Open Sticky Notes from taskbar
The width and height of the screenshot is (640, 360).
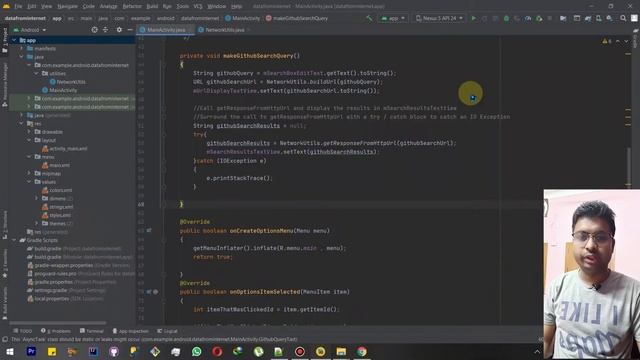(x=52, y=351)
